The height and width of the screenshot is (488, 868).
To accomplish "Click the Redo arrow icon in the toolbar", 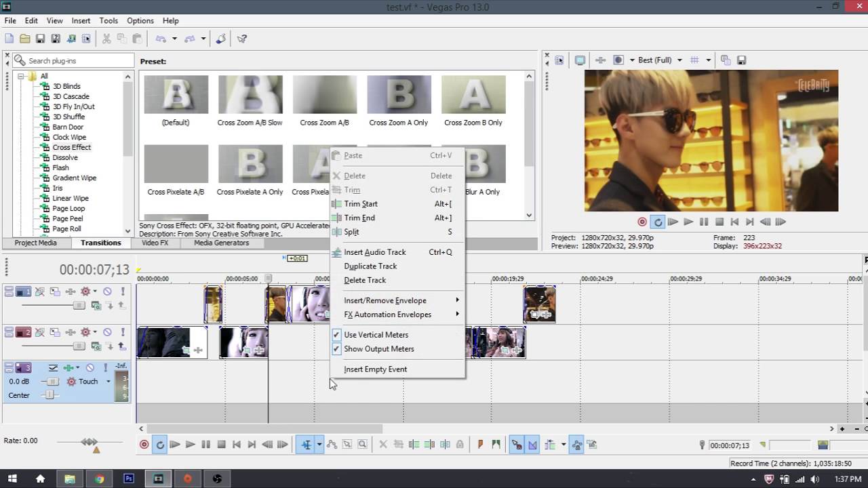I will click(x=190, y=39).
